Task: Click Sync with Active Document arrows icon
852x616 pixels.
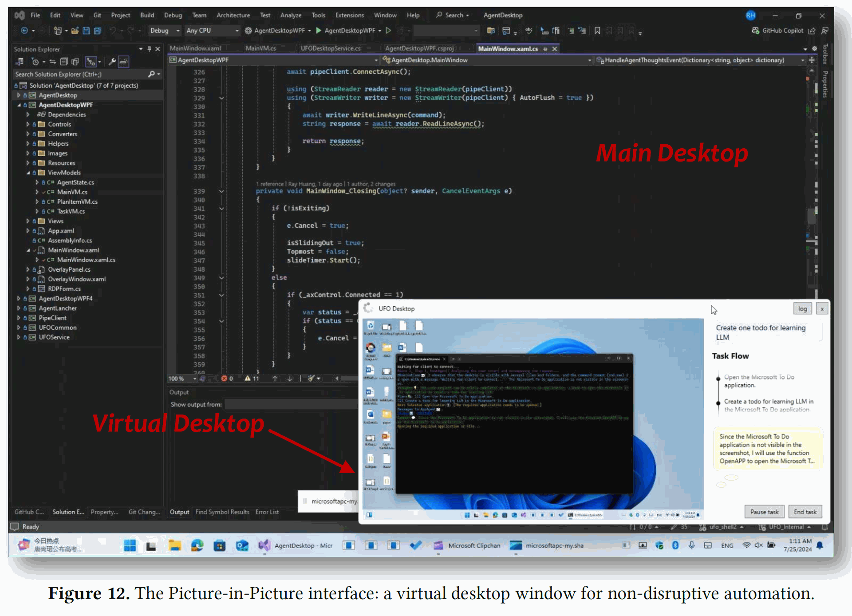Action: click(52, 62)
